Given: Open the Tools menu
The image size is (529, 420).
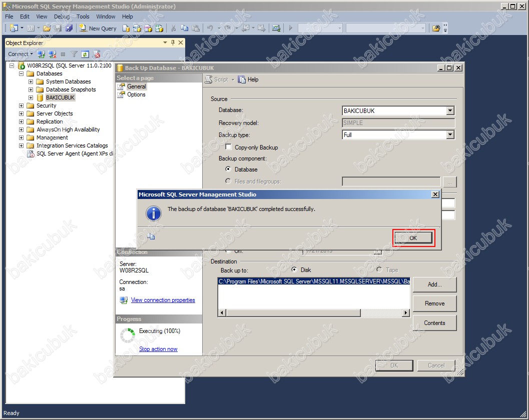Looking at the screenshot, I should tap(83, 16).
